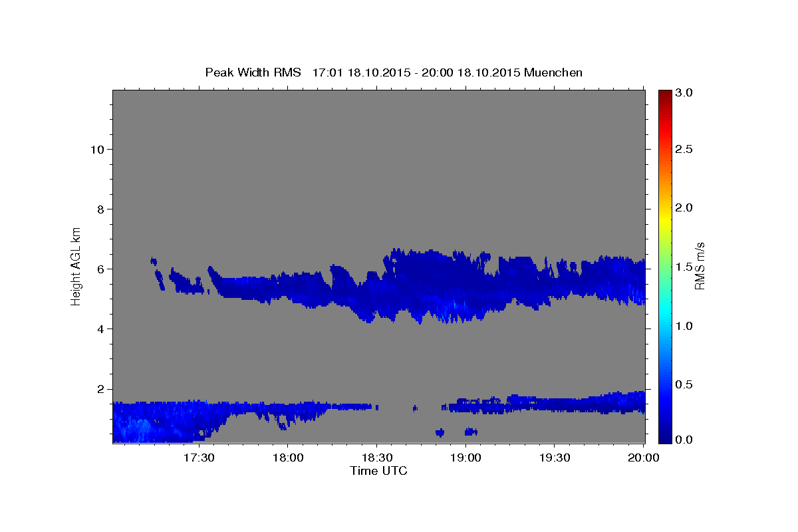Click the 18:00 time tick label
The image size is (798, 532).
click(287, 458)
